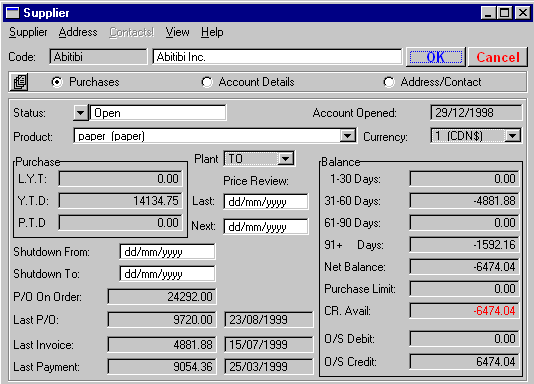Click the 31-60 Days balance -4881.88
Screen dimensions: 534x384
click(464, 201)
